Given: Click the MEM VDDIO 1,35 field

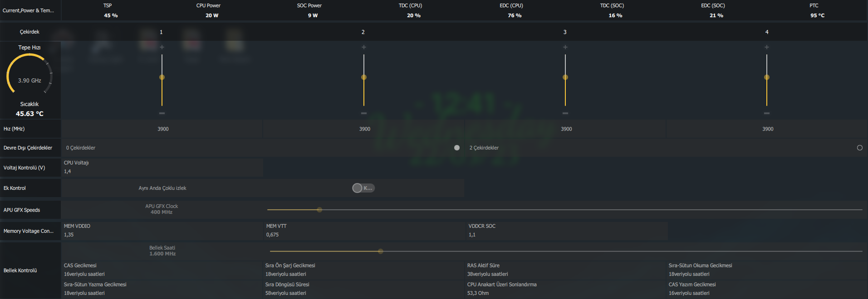Looking at the screenshot, I should (x=162, y=231).
